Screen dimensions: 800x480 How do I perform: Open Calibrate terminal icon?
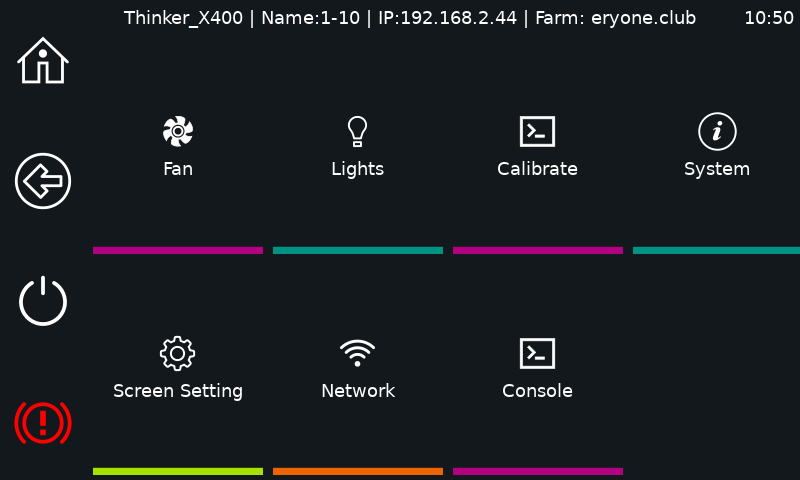pyautogui.click(x=537, y=131)
